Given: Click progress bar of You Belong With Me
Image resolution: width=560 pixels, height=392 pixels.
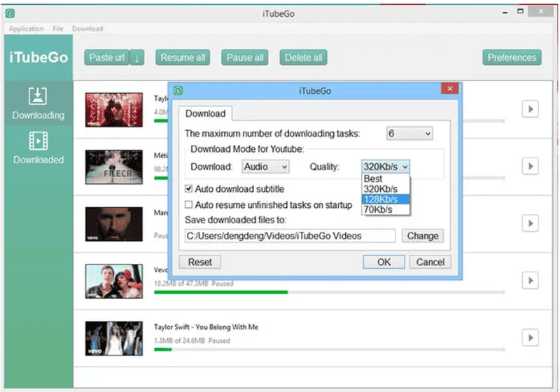Looking at the screenshot, I should point(329,349).
